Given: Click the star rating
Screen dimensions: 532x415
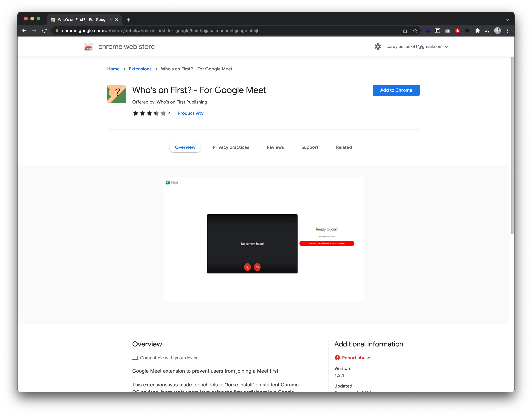Looking at the screenshot, I should point(149,113).
